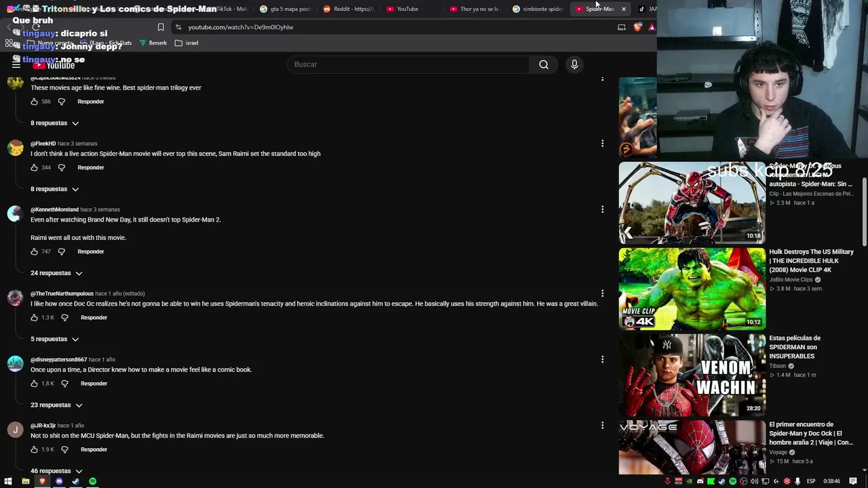
Task: Close the active Spider-Man tab
Action: pyautogui.click(x=623, y=9)
